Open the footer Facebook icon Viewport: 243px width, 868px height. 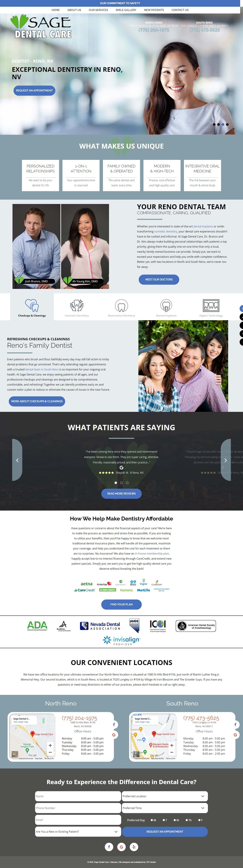[109, 847]
